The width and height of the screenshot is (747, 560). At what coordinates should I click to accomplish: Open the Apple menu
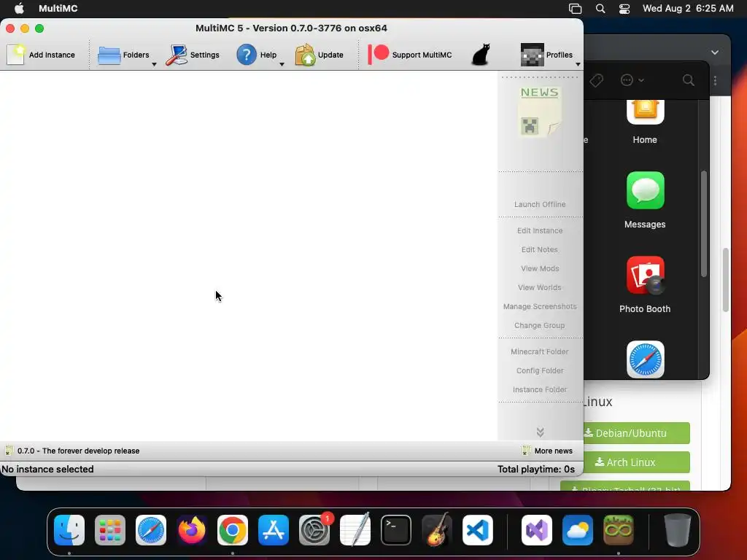[x=19, y=9]
